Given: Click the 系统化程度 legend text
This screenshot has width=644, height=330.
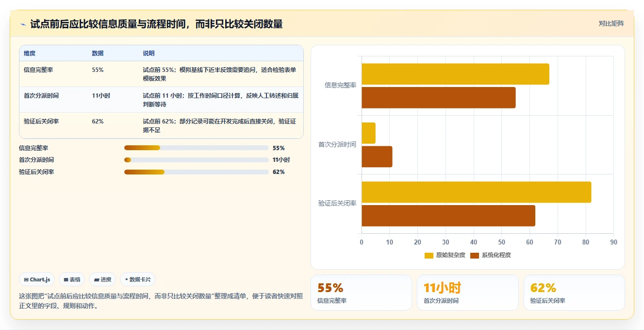Looking at the screenshot, I should tap(496, 255).
